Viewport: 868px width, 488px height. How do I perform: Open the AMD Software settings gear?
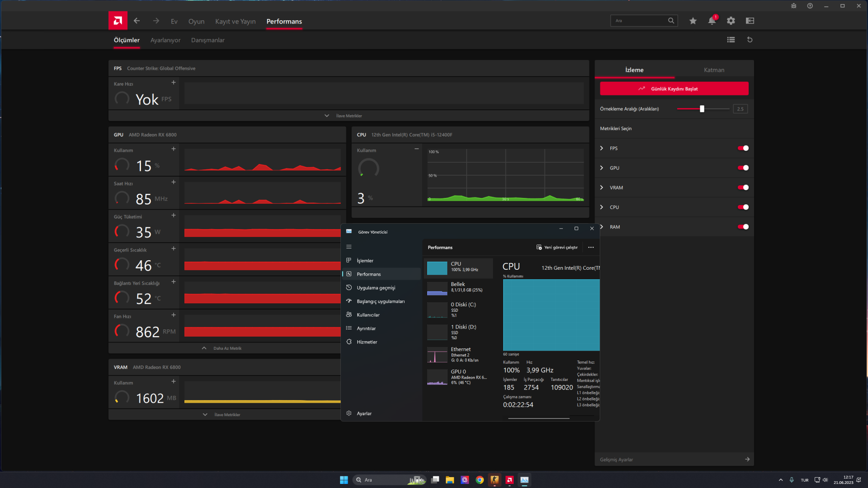pos(731,21)
